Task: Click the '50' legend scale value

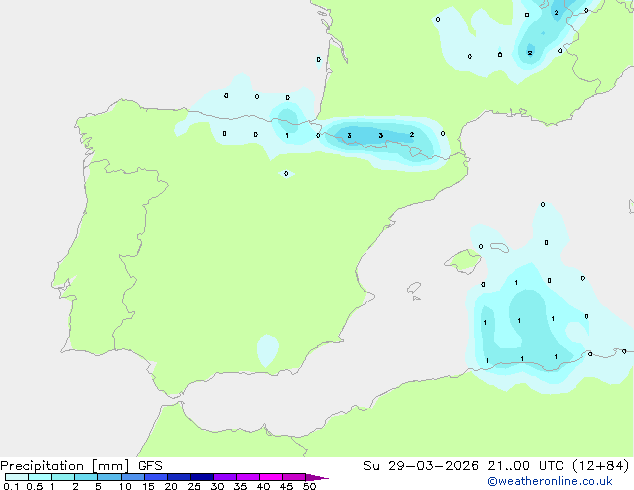Action: (x=309, y=486)
